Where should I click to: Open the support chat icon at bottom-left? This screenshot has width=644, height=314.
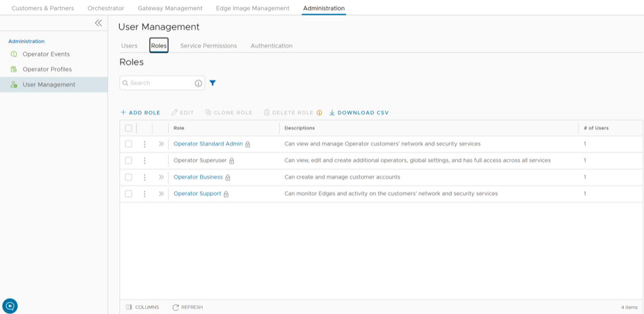10,305
